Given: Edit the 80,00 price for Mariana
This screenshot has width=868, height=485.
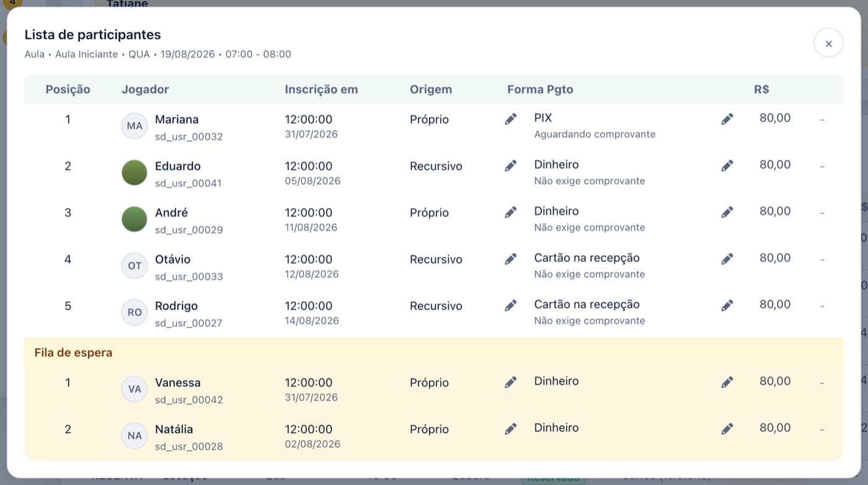Looking at the screenshot, I should tap(727, 120).
